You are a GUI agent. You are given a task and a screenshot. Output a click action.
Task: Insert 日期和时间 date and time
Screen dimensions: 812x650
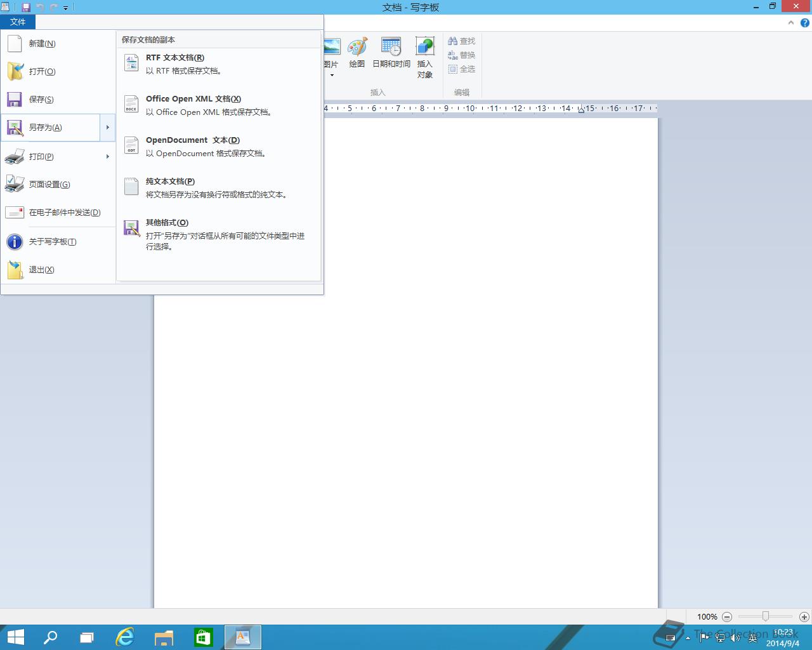pyautogui.click(x=391, y=53)
